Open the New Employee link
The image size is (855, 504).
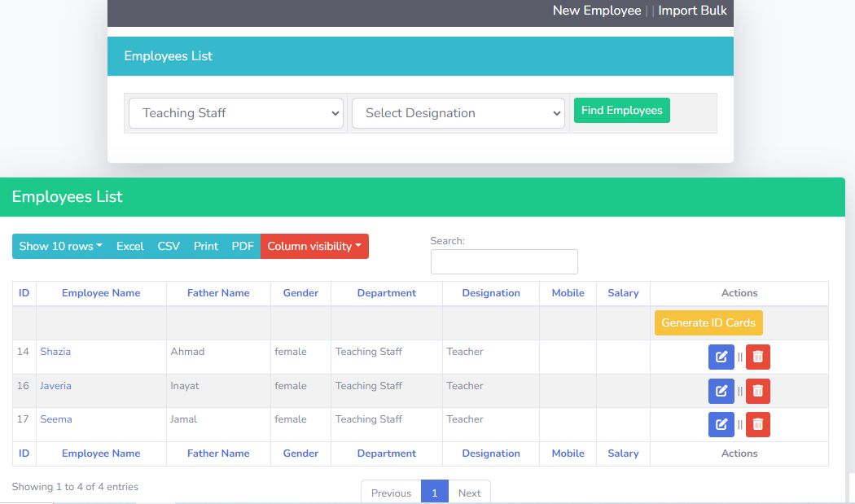coord(597,11)
